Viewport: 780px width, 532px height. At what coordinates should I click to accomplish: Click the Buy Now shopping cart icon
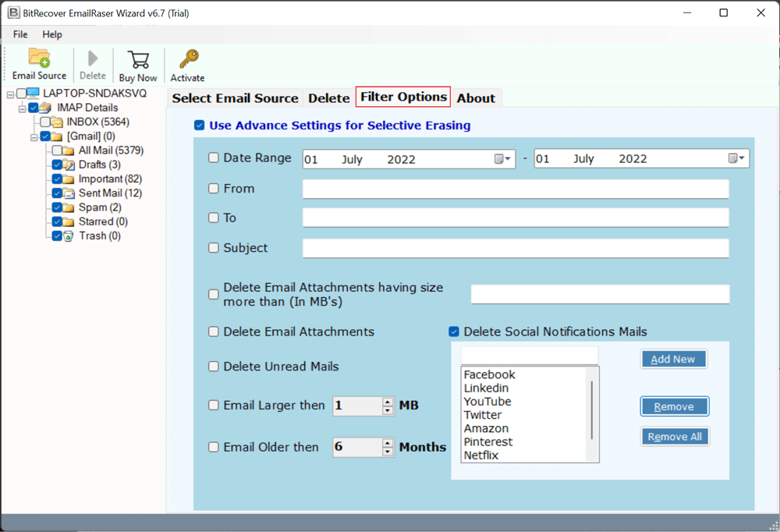[138, 60]
